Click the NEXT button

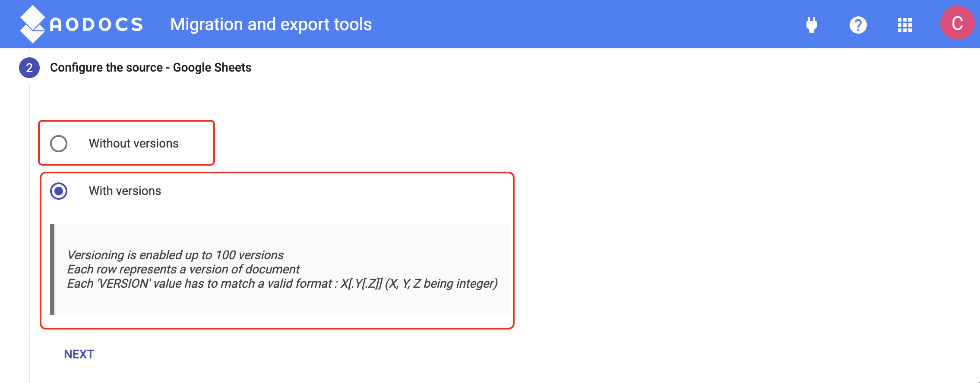[x=79, y=354]
